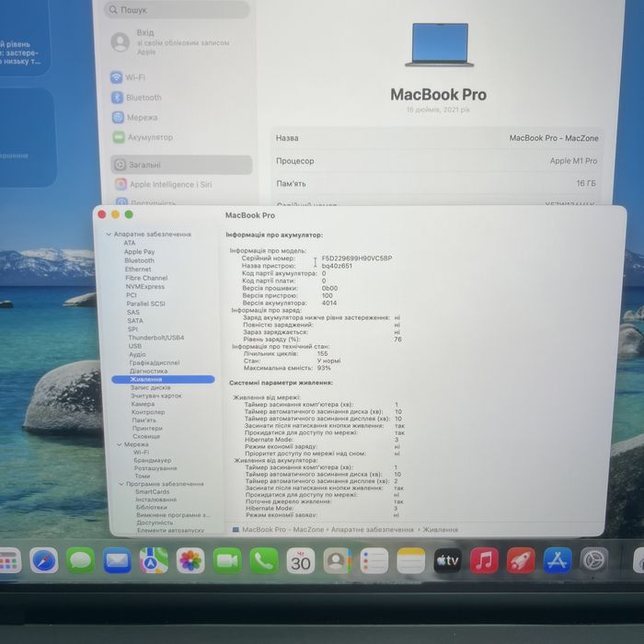
Task: Open the Phone app in the Dock
Action: pyautogui.click(x=264, y=560)
